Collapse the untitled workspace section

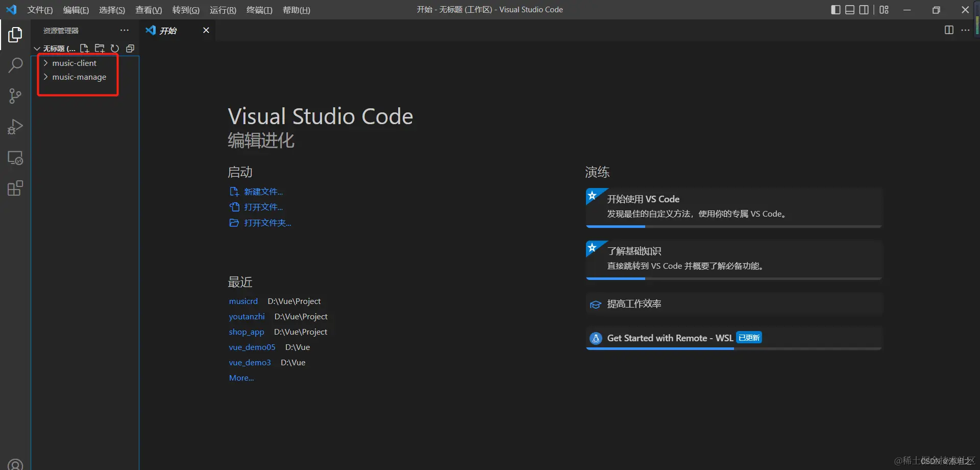point(54,49)
